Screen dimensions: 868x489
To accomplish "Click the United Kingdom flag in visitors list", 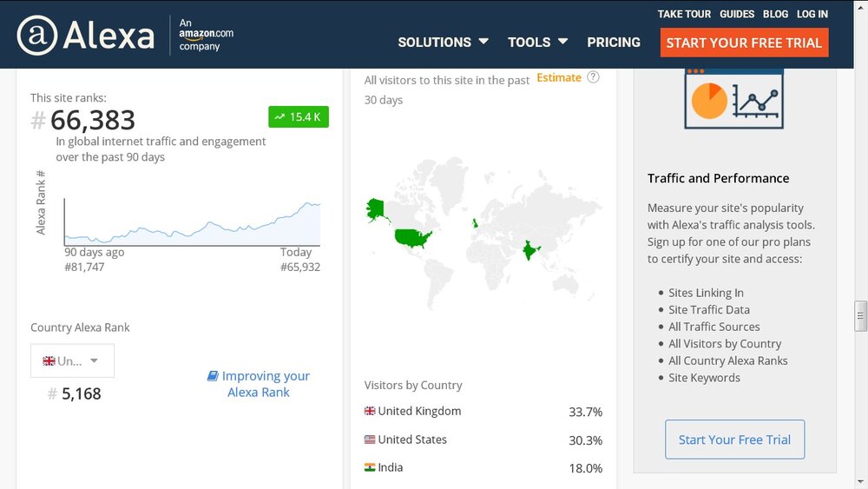I will pos(370,411).
